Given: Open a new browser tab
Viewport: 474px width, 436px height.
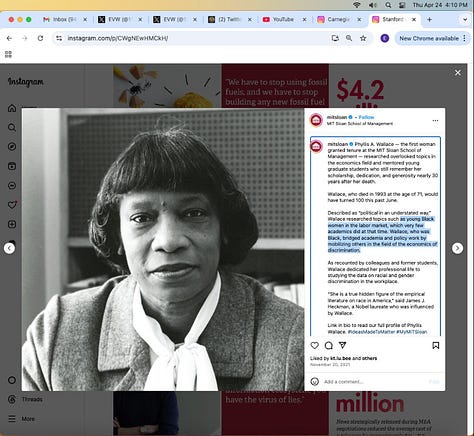Looking at the screenshot, I should (429, 20).
